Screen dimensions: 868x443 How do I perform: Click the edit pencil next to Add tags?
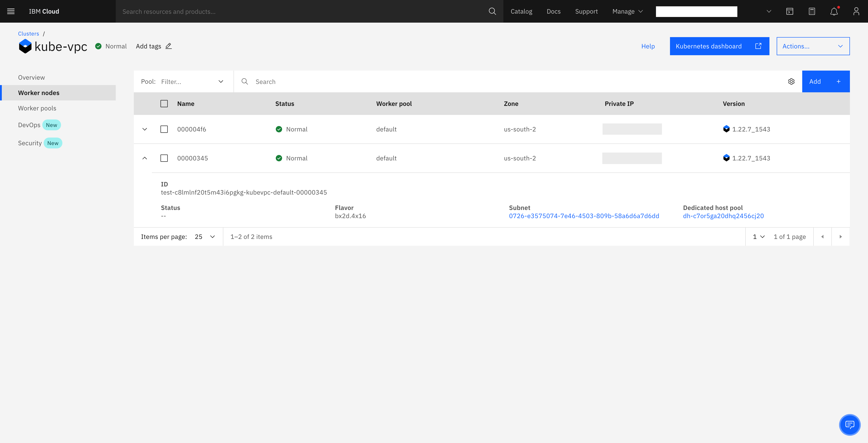pos(169,46)
